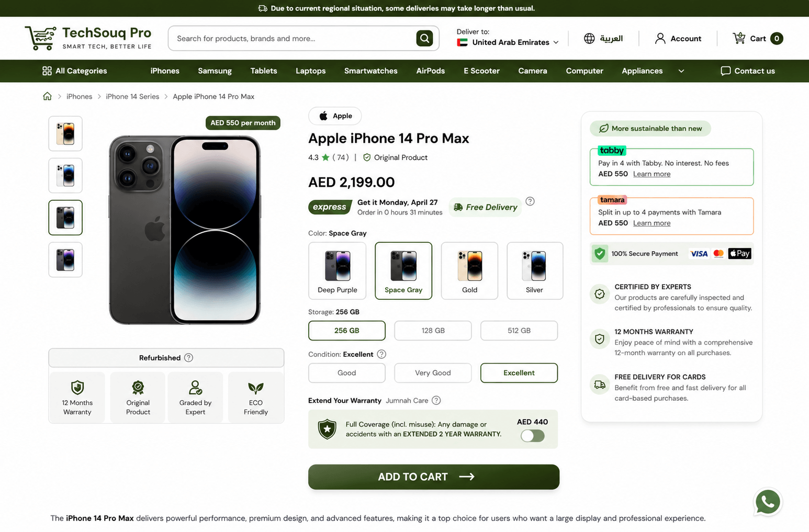View the first gold iPhone thumbnail
Screen dimensions: 809x532
(x=65, y=134)
